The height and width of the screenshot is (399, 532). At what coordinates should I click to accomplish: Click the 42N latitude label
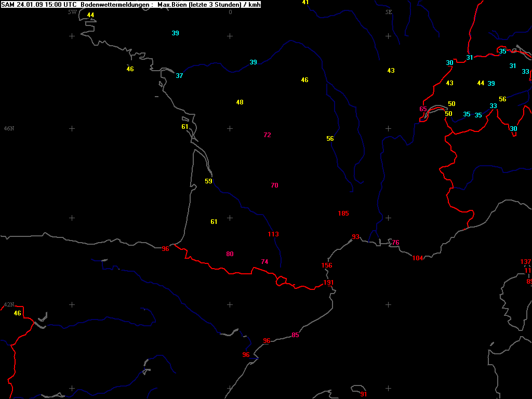9,305
